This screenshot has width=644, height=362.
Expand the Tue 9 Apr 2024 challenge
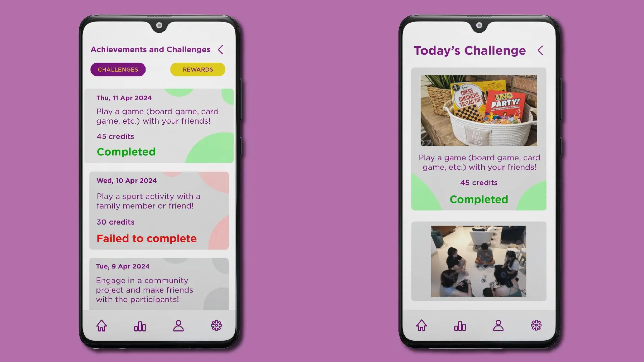pos(158,283)
